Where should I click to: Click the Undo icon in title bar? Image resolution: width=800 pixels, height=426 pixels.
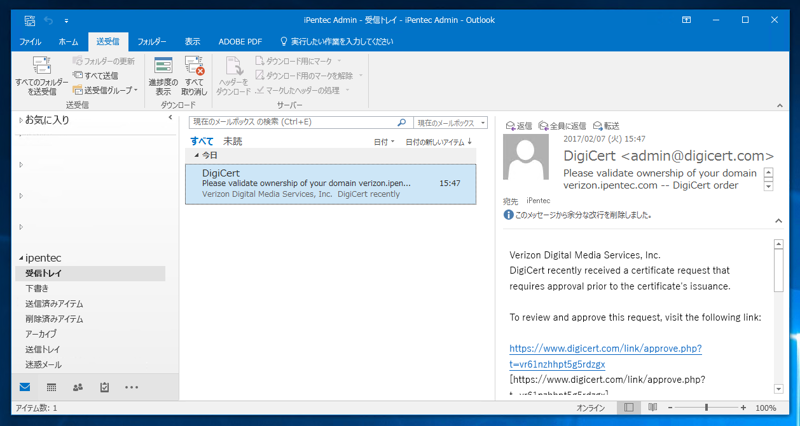48,20
